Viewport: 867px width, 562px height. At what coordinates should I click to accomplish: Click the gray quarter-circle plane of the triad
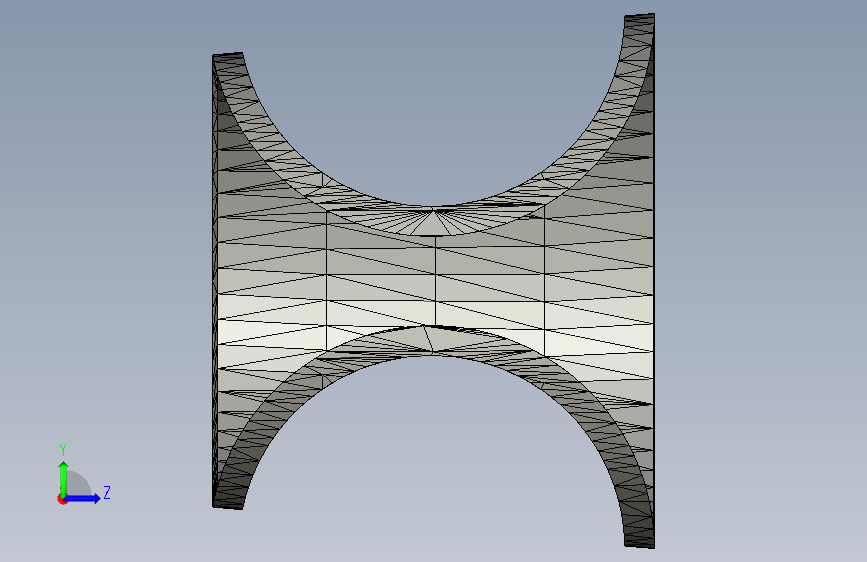[x=79, y=483]
